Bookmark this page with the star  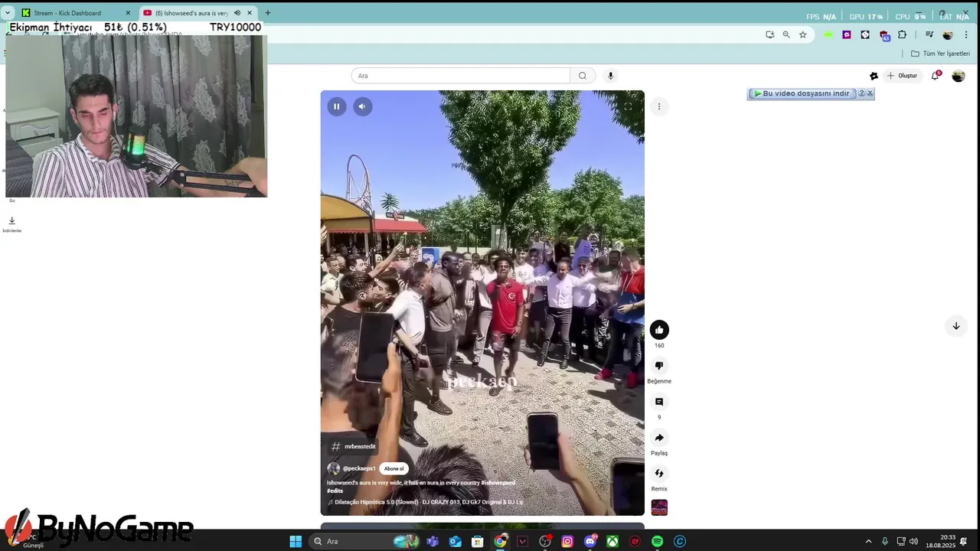coord(802,34)
